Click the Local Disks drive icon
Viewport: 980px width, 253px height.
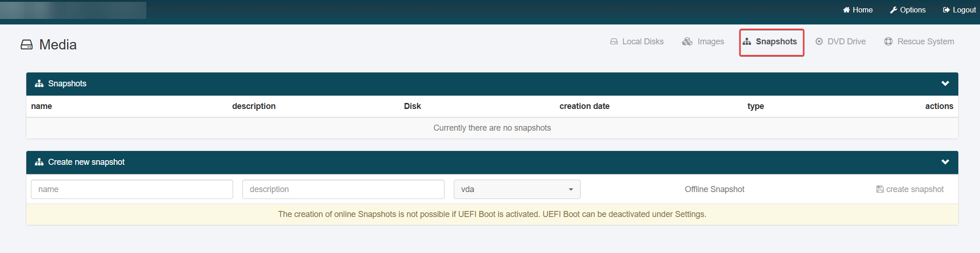pos(614,42)
